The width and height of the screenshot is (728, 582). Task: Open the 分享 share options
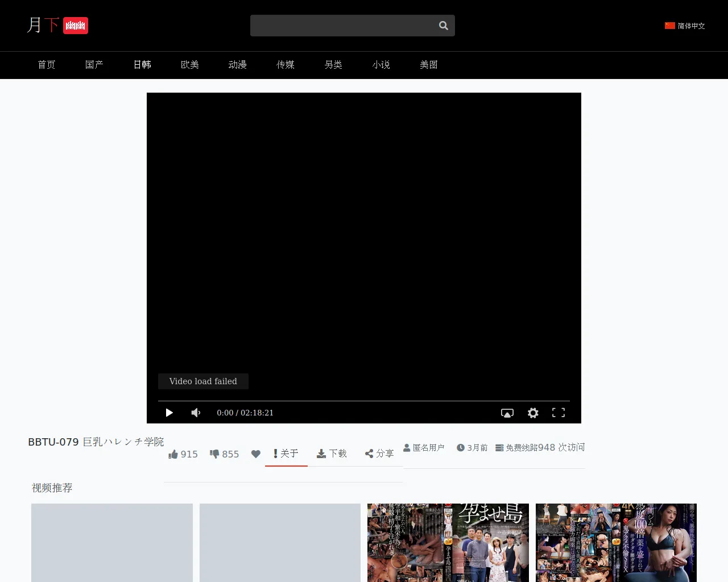point(379,453)
